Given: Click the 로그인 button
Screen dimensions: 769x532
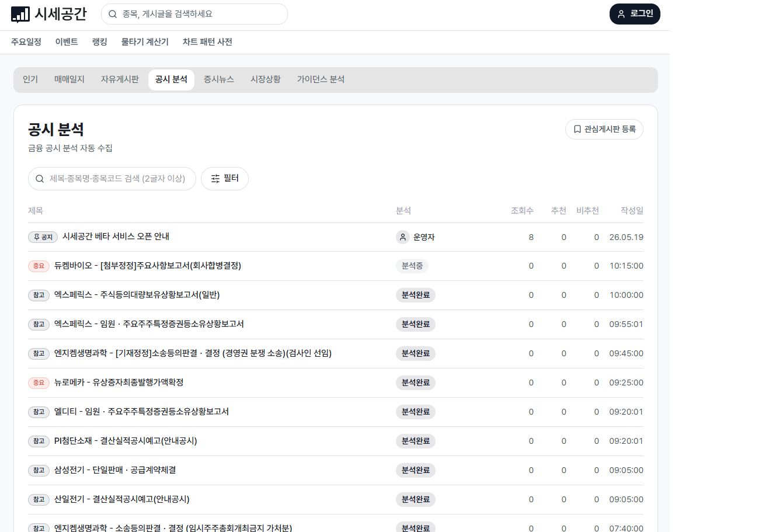Looking at the screenshot, I should (x=635, y=14).
